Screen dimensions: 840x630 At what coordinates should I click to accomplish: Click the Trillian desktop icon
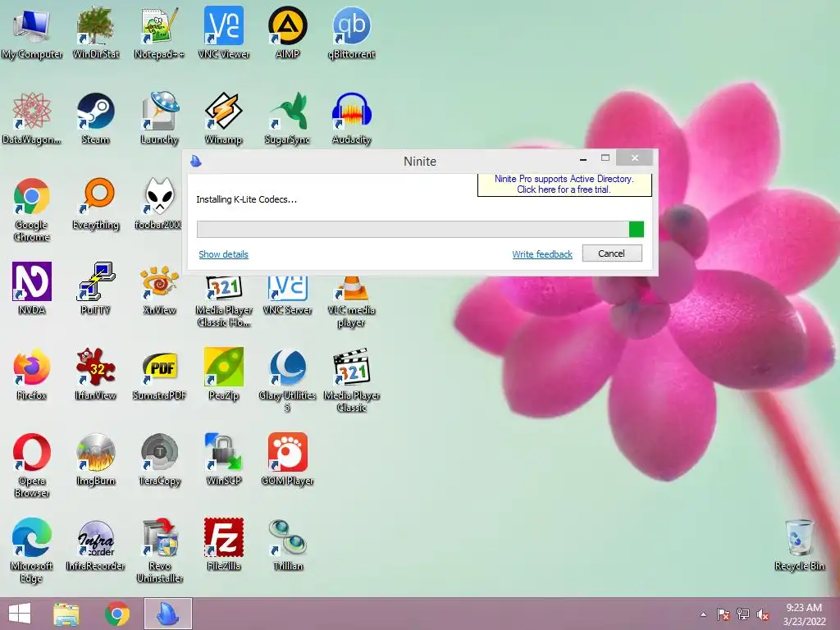(x=288, y=546)
